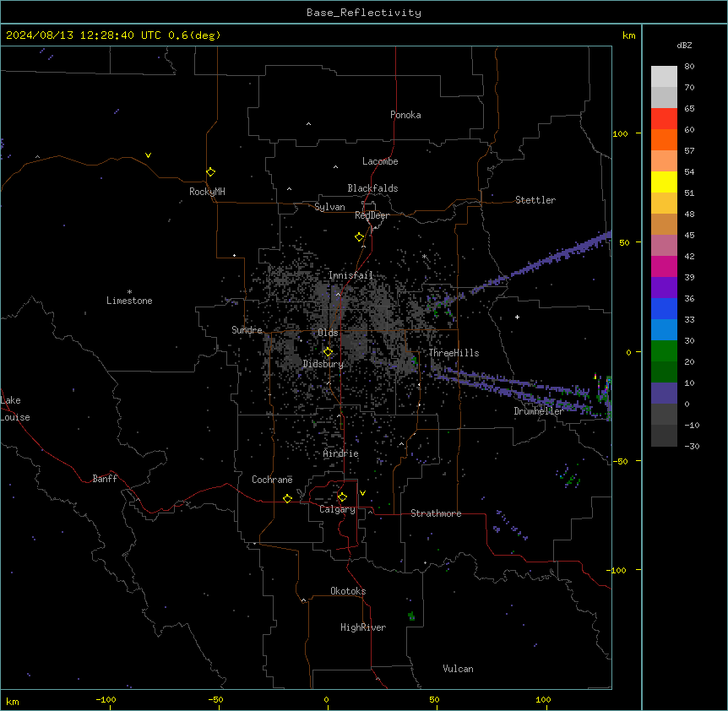Click the yellow radar marker near Didsbury
The image size is (728, 711).
click(x=328, y=352)
